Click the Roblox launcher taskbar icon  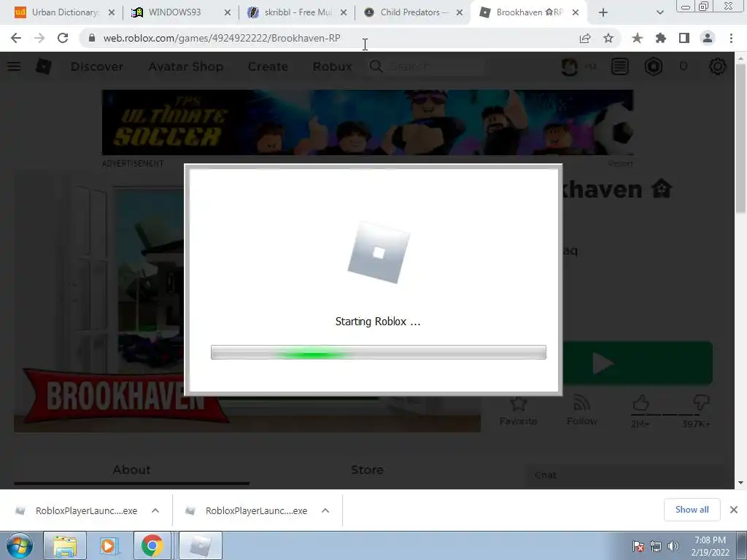point(200,545)
